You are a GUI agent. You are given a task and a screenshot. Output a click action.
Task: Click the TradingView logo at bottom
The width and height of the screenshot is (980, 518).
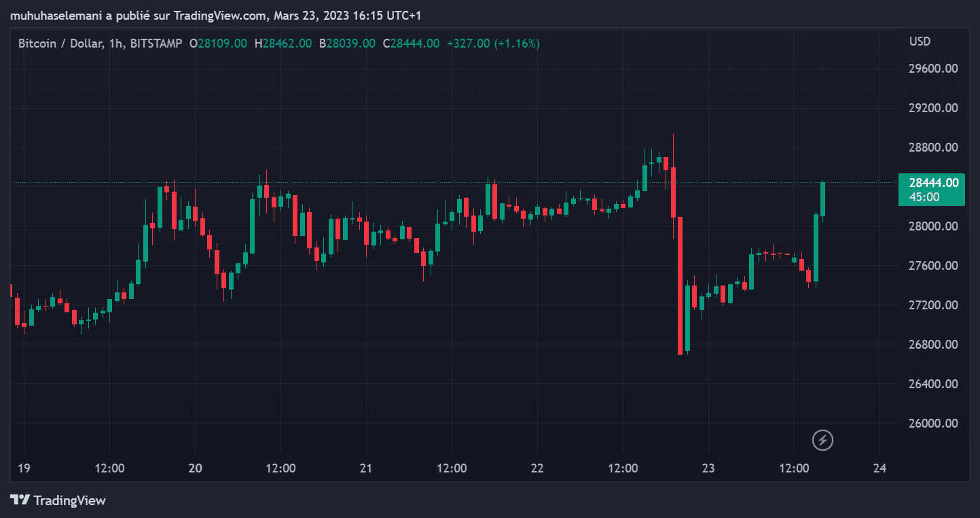tap(58, 500)
